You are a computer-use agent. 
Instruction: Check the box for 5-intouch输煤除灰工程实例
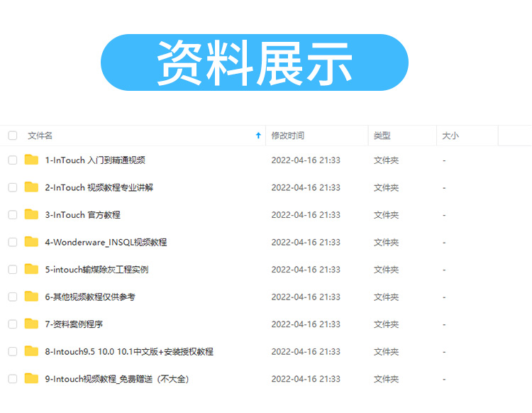point(13,270)
